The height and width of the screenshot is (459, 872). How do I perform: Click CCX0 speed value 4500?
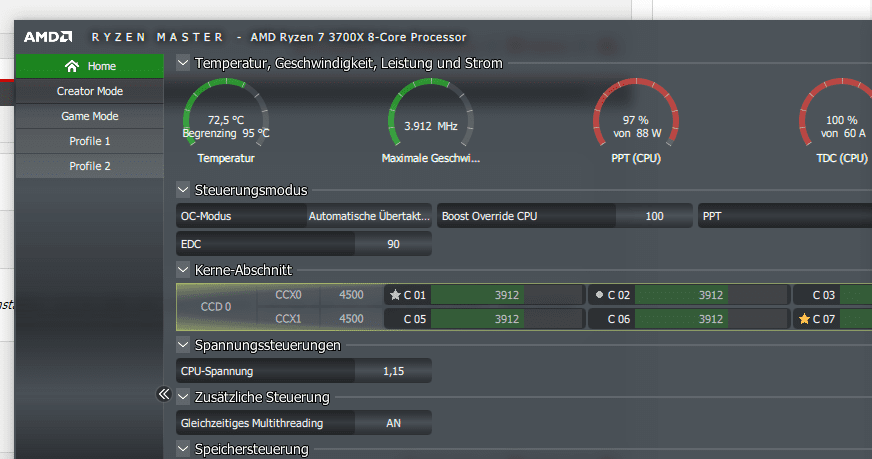(x=351, y=295)
